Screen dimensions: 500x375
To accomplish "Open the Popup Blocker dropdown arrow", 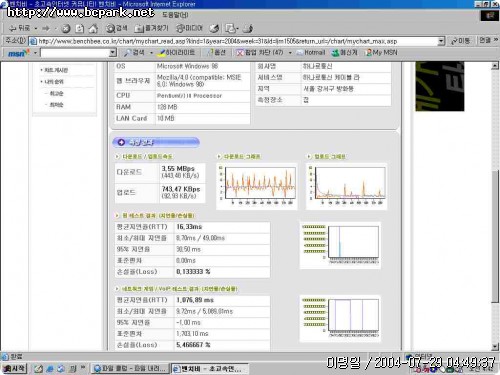I will tap(290, 53).
